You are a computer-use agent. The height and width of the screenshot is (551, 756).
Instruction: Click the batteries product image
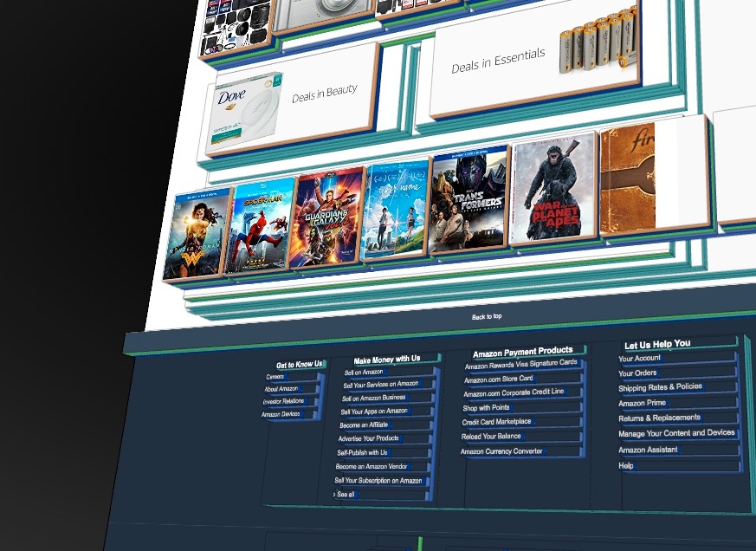tap(598, 40)
